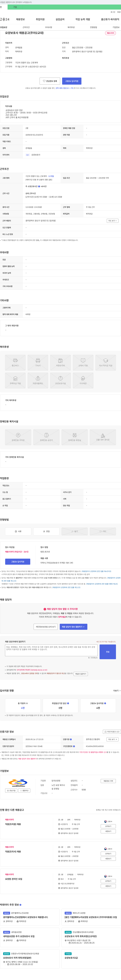Click 고용24 입사지원 under 접수 마감일
This screenshot has height=980, width=121.
coord(18,562)
